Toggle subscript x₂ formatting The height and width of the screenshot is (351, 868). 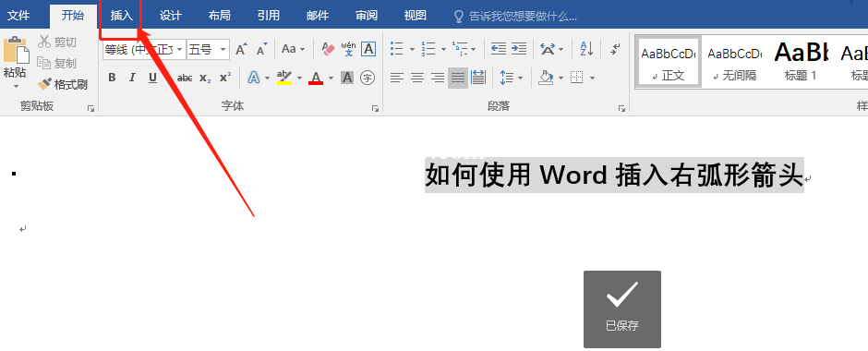tap(205, 78)
